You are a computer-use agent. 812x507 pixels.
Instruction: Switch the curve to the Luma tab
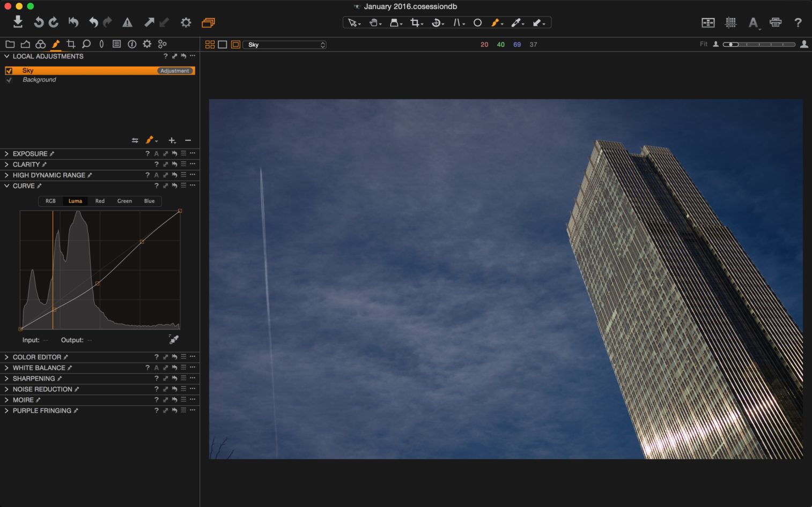coord(75,201)
